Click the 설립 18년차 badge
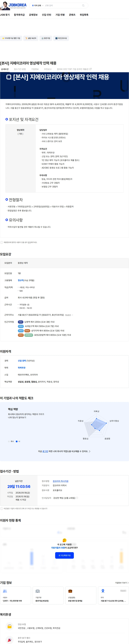The width and height of the screenshot is (129, 644). tap(31, 38)
